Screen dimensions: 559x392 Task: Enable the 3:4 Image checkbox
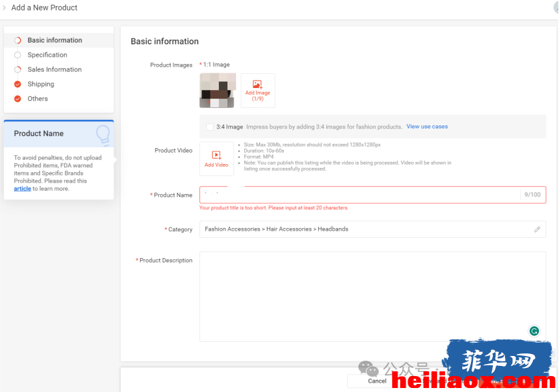click(210, 127)
